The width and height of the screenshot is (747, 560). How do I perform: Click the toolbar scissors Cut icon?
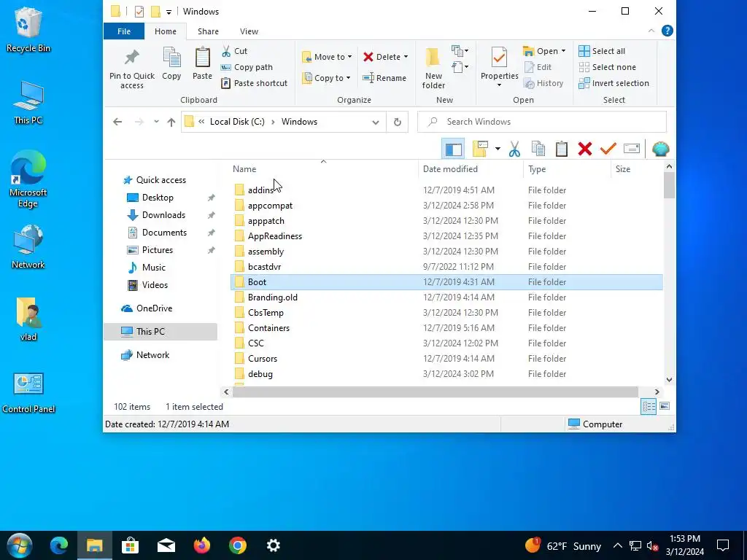pos(514,149)
